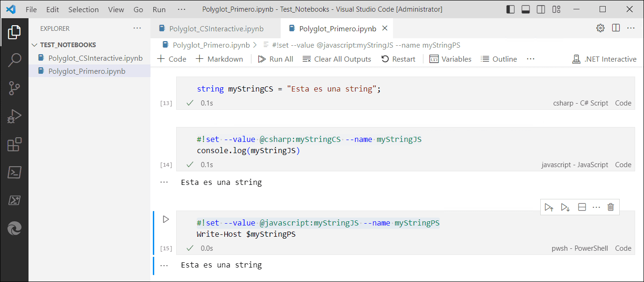Open the Run and Debug view
This screenshot has width=644, height=282.
(x=14, y=117)
